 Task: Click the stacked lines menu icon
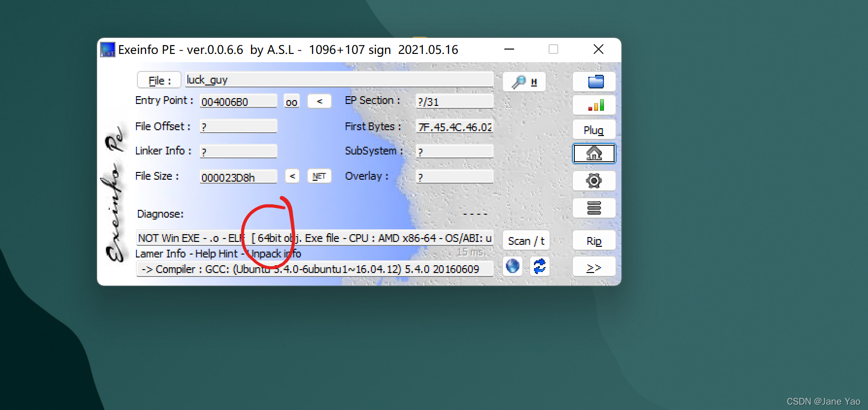(x=594, y=208)
